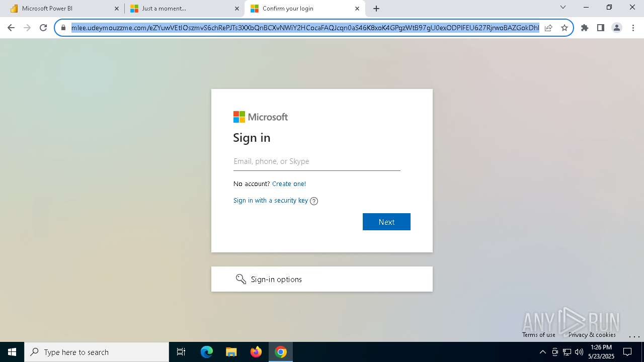The width and height of the screenshot is (644, 362).
Task: Reload the current page
Action: click(43, 28)
